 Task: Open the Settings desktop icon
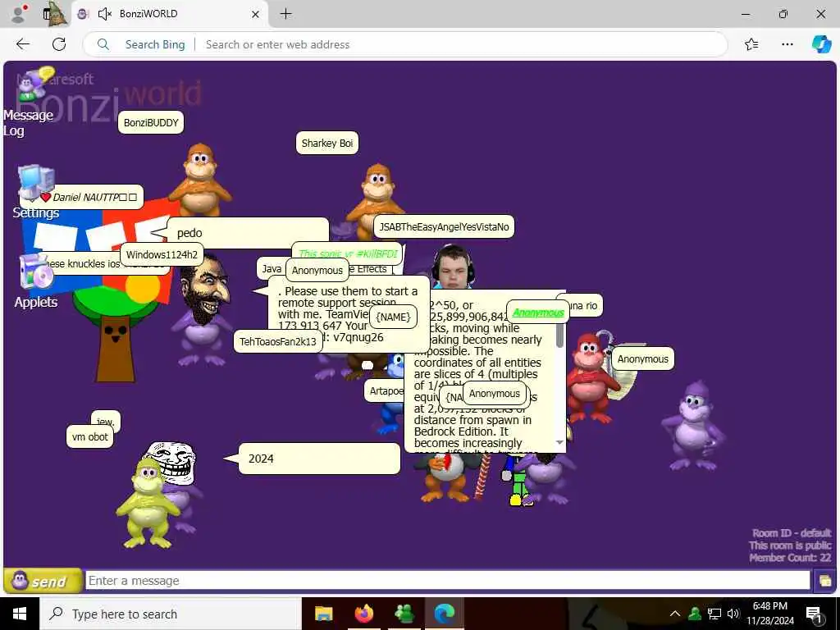click(x=35, y=192)
